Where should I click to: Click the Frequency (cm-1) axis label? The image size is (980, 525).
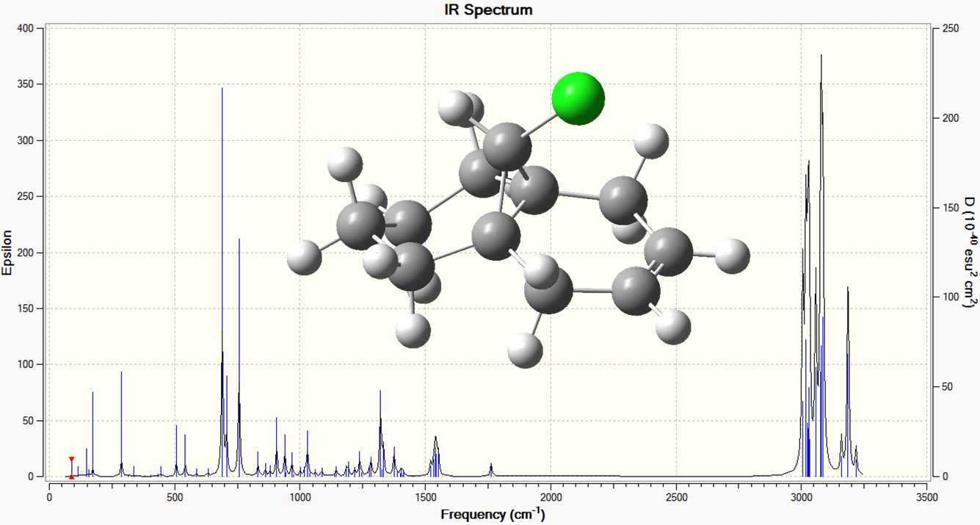pos(493,514)
